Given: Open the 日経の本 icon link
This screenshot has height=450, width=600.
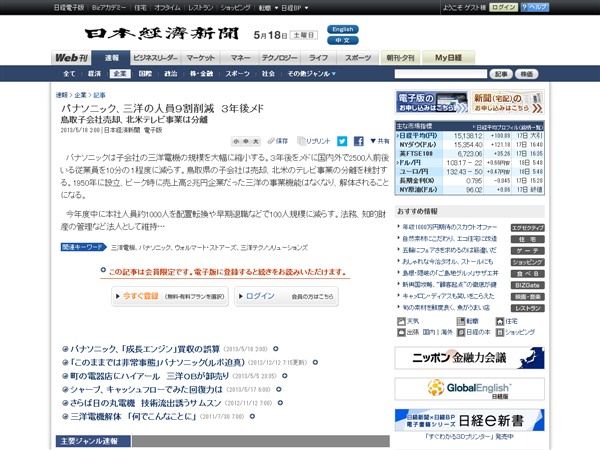Looking at the screenshot, I should point(474,332).
